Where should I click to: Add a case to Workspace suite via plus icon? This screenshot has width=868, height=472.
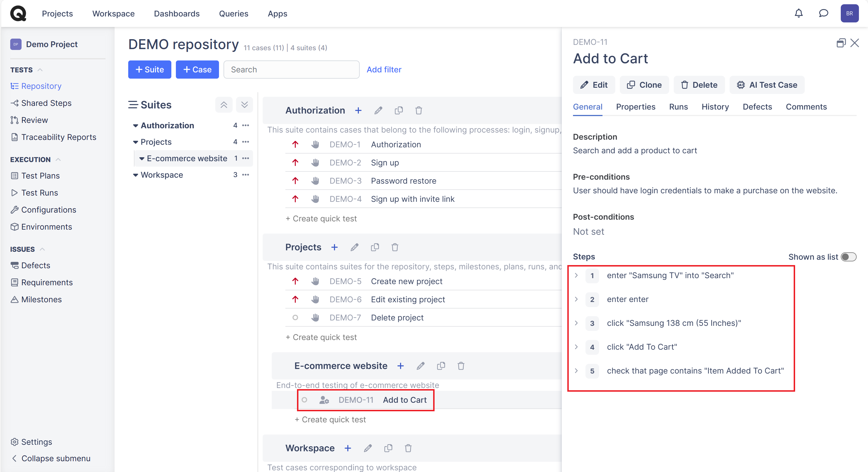[348, 448]
